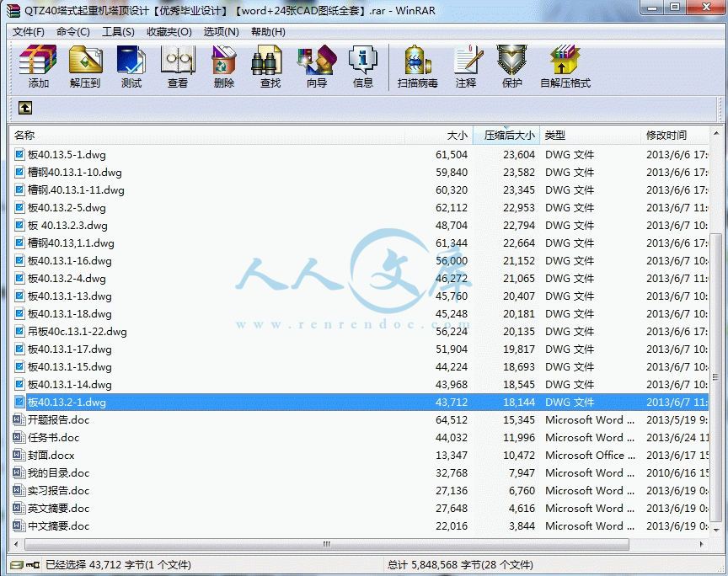Click the key icon in the status bar

[33, 565]
